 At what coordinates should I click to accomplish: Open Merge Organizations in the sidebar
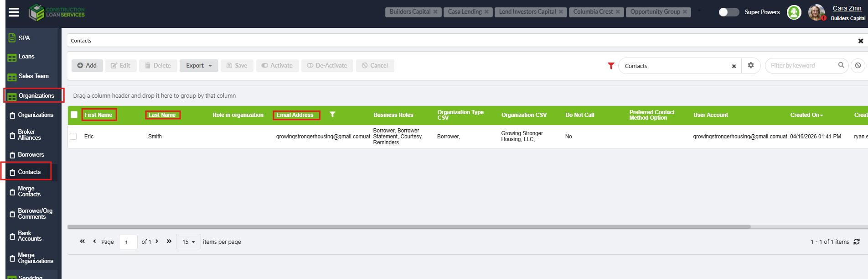pos(36,258)
